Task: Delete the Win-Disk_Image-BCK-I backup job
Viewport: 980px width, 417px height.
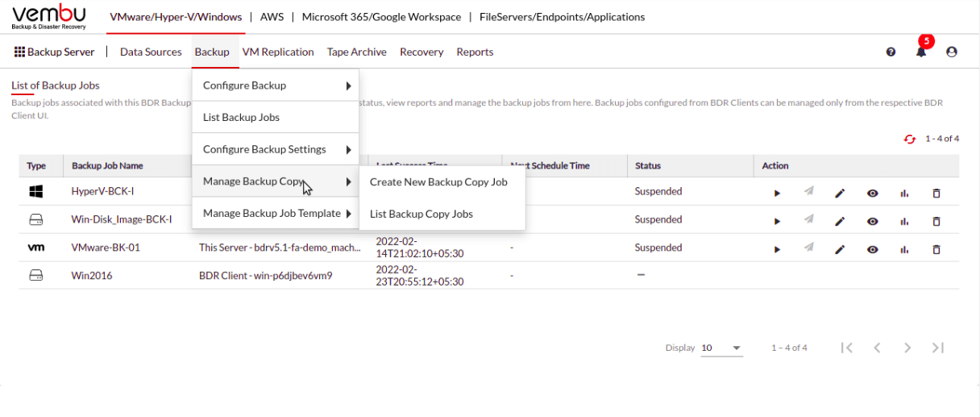Action: point(936,221)
